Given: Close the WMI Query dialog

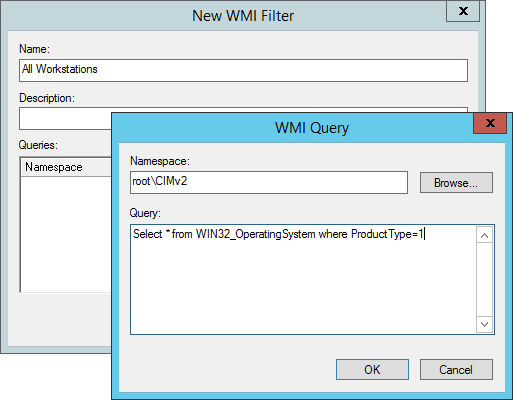Looking at the screenshot, I should [x=490, y=123].
